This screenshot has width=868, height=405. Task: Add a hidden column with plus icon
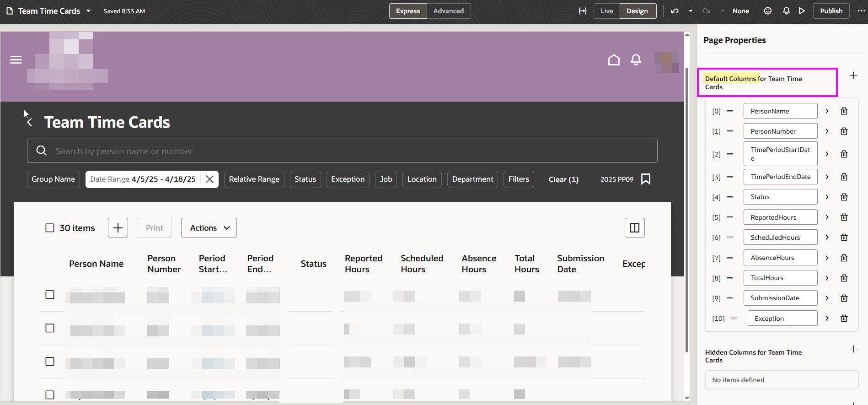point(853,349)
